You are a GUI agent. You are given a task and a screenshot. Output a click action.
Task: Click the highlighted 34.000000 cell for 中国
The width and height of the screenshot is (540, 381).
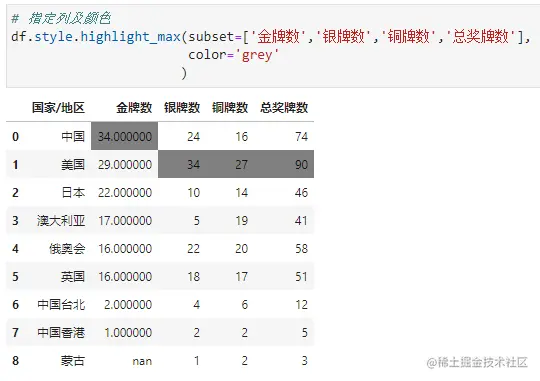pos(124,136)
